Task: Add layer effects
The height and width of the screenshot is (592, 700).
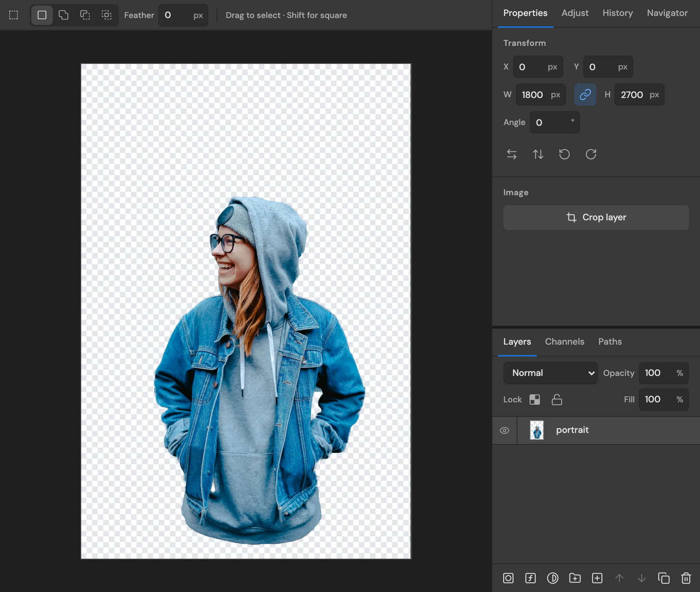Action: [530, 578]
